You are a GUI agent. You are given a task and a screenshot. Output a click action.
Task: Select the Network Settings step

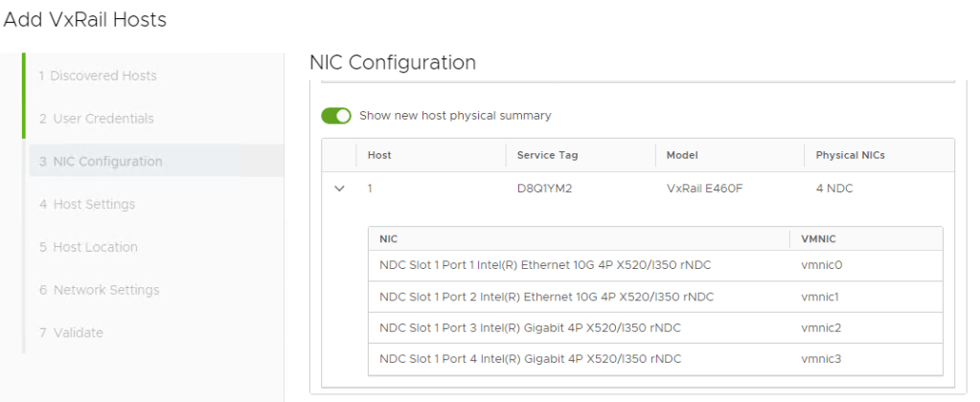99,290
